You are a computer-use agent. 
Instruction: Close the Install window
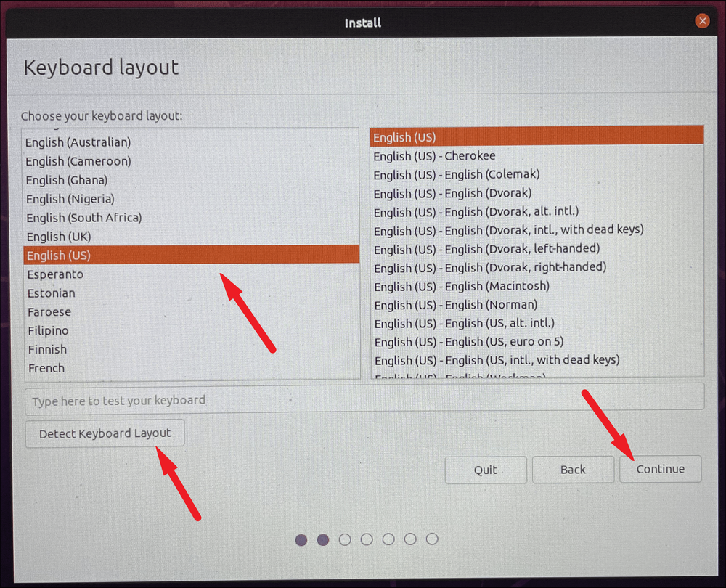pyautogui.click(x=702, y=21)
